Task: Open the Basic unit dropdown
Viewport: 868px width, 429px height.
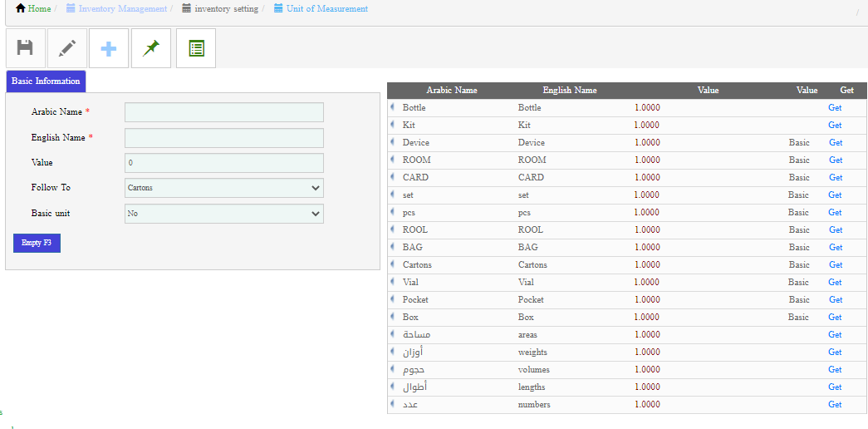Action: [x=223, y=214]
